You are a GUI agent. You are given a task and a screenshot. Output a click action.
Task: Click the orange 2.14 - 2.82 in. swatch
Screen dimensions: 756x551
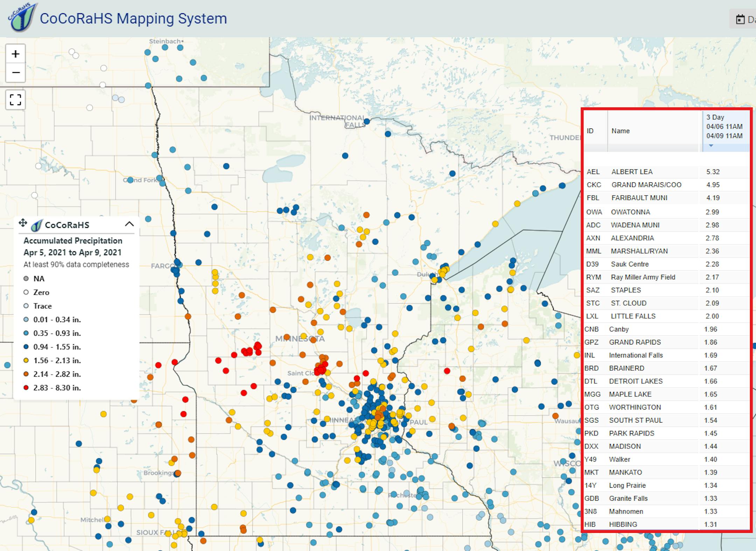26,374
